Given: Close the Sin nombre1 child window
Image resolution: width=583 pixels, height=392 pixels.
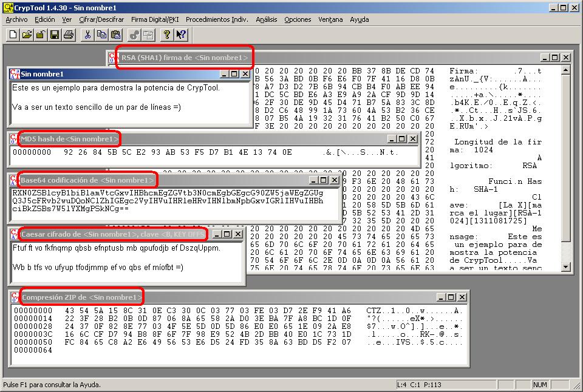Looking at the screenshot, I should click(x=245, y=74).
